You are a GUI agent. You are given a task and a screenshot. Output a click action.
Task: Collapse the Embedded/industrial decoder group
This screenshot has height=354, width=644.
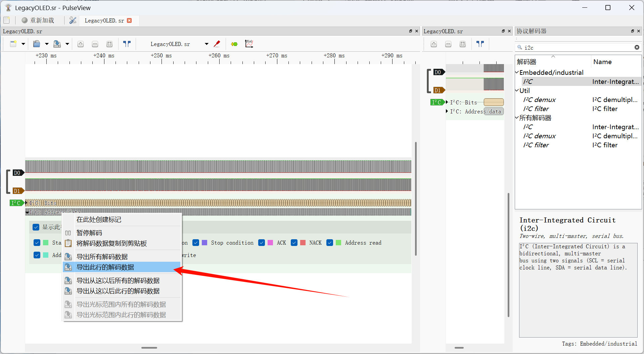(517, 72)
